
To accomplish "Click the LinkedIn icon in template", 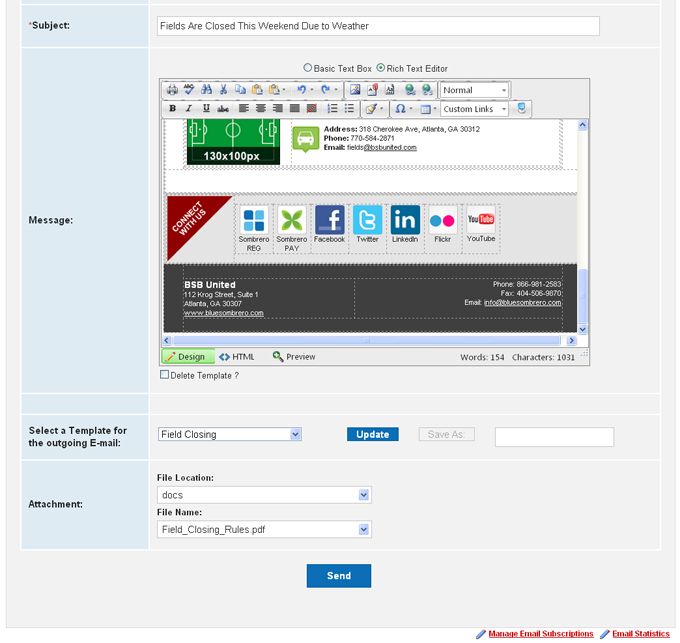I will pos(405,220).
